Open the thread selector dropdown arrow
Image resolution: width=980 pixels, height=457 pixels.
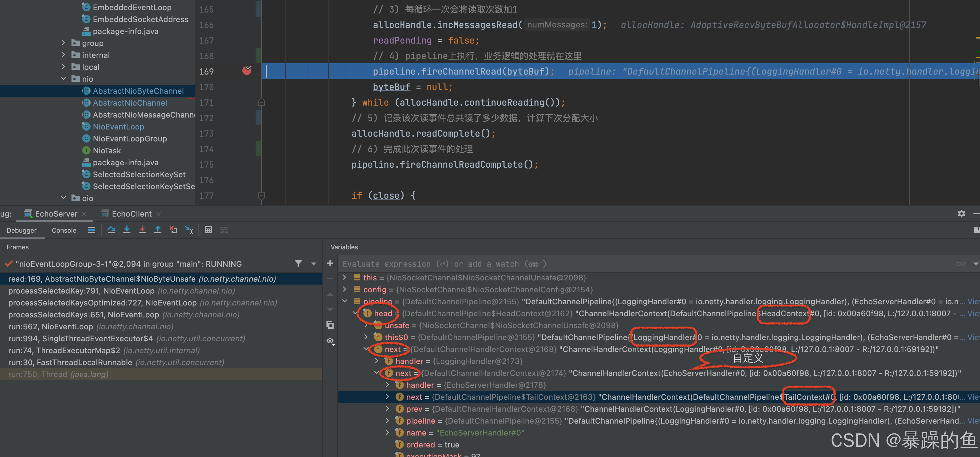[313, 263]
